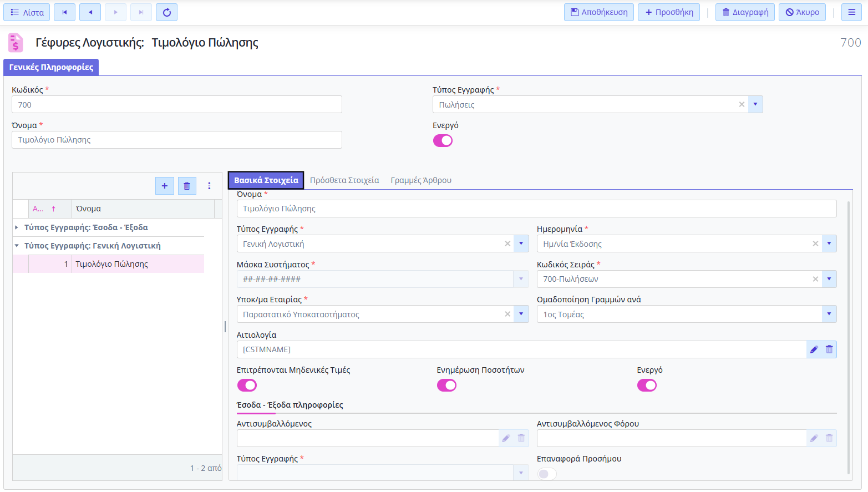Toggle Επιτρέπονται Μηδενικές Τιμές switch

(x=247, y=385)
